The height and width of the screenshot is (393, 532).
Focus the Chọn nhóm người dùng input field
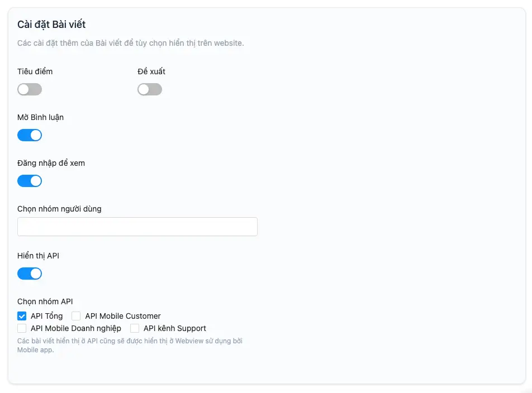(x=137, y=227)
